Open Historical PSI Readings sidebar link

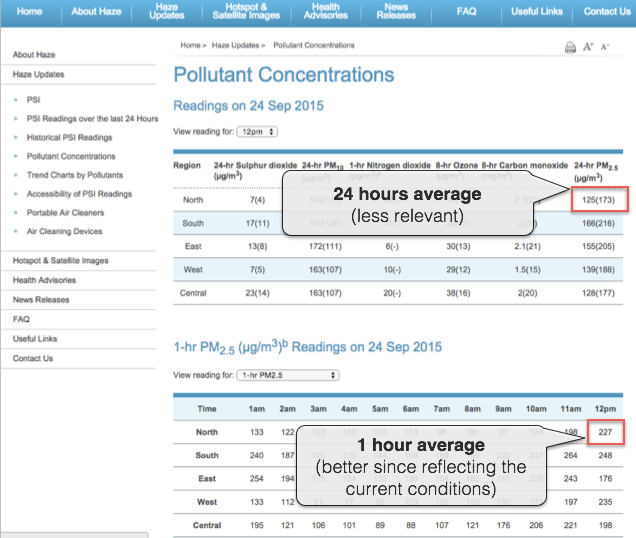coord(69,138)
